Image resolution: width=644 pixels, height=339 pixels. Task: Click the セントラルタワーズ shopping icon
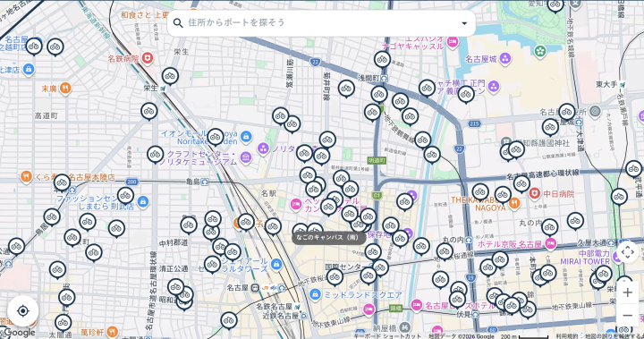[276, 264]
